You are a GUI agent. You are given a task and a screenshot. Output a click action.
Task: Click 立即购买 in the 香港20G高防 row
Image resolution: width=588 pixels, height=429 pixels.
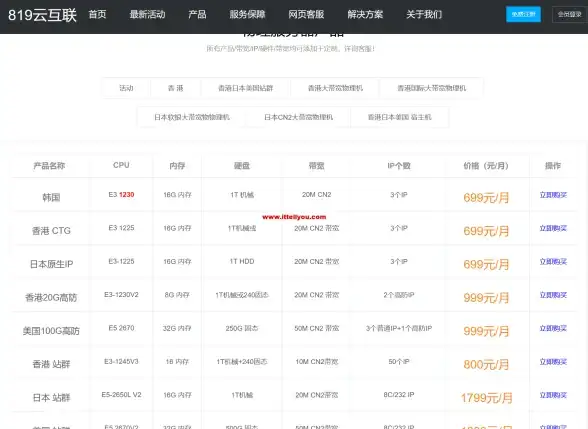pyautogui.click(x=553, y=295)
